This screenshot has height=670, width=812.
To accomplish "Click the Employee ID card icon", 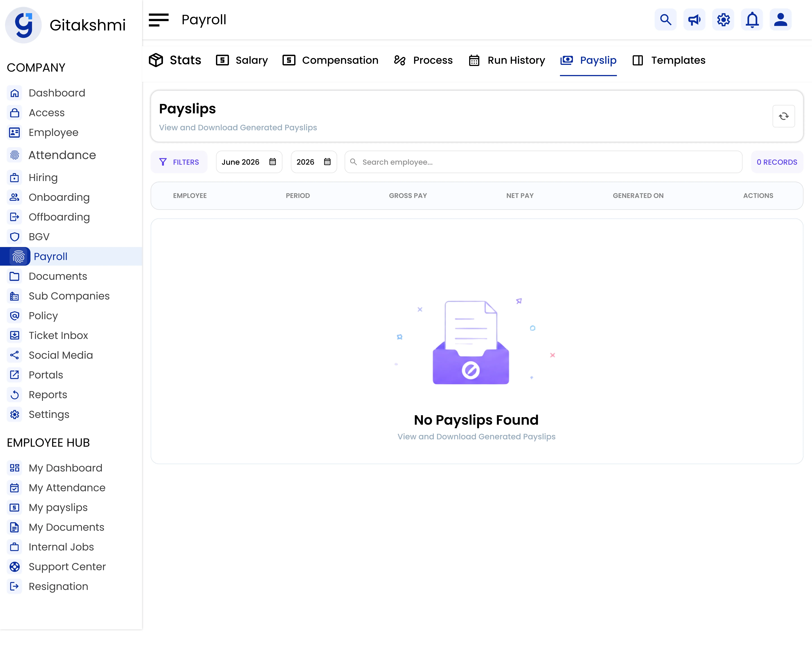I will click(15, 132).
